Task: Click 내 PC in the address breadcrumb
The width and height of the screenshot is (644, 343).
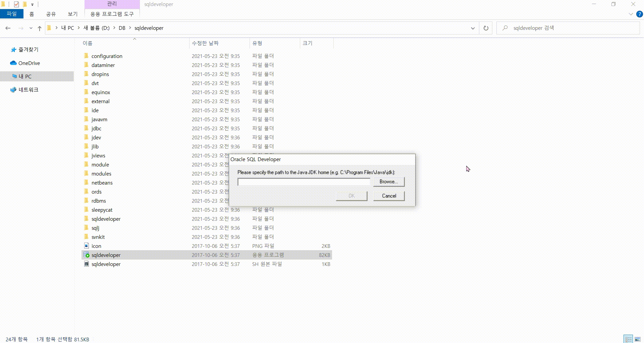Action: [67, 28]
